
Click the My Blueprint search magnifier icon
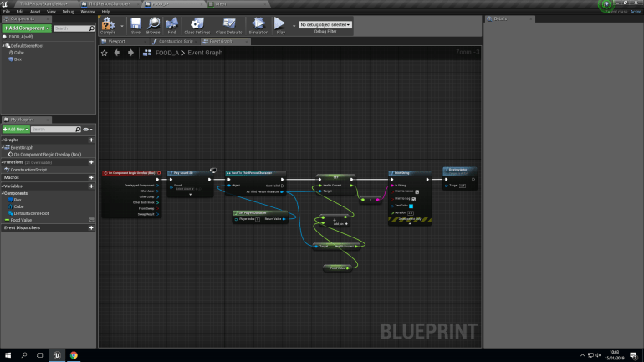[x=78, y=130]
